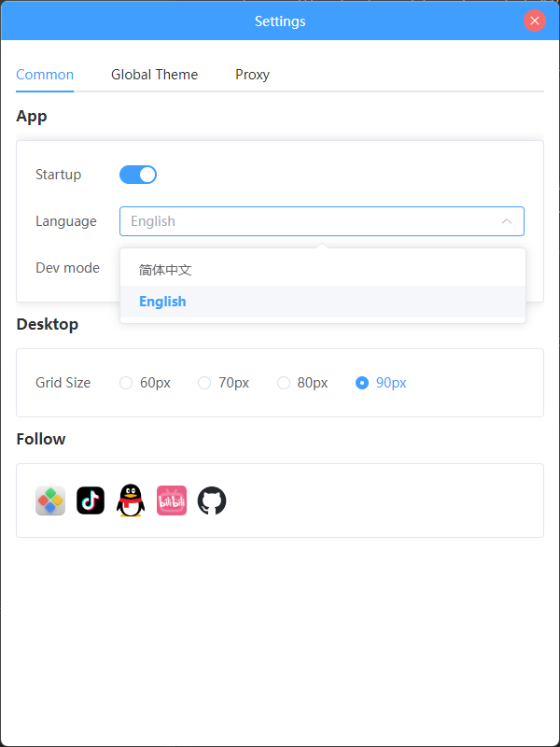Viewport: 560px width, 747px height.
Task: Choose 简体中文 from the language list
Action: click(x=165, y=270)
